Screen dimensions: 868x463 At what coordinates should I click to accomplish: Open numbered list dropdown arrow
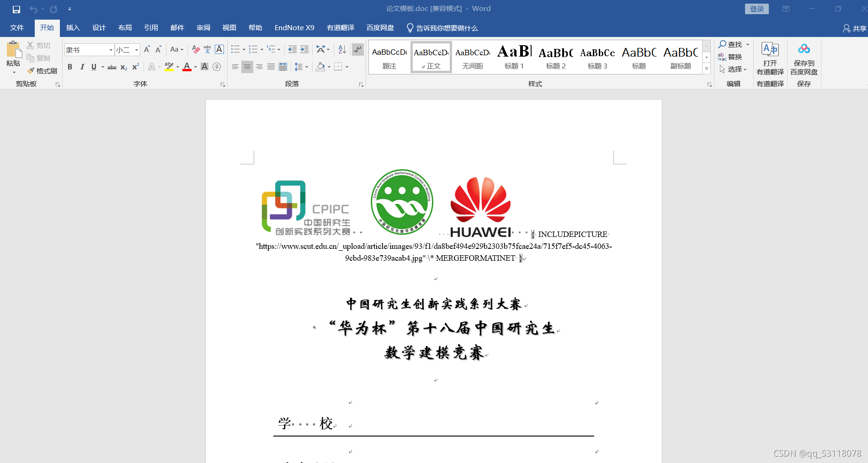262,50
